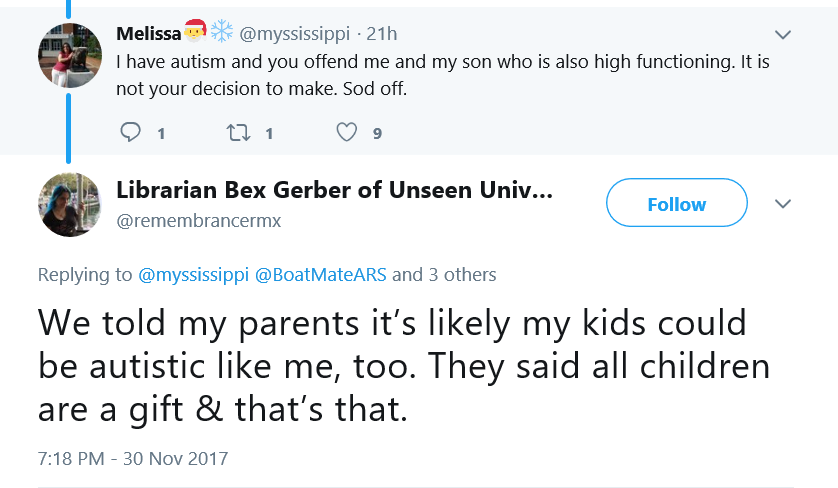Viewport: 838px width, 488px height.
Task: Open Melissa's profile picture
Action: pyautogui.click(x=69, y=56)
